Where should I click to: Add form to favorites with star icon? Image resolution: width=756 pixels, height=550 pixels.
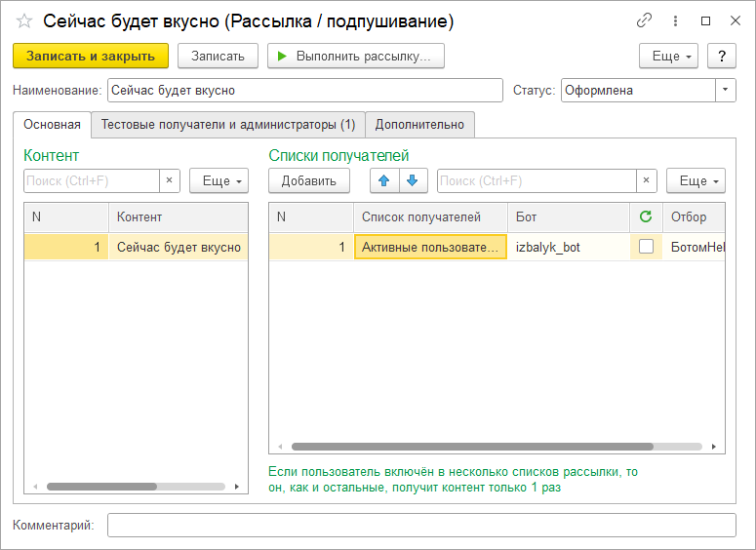pyautogui.click(x=24, y=21)
